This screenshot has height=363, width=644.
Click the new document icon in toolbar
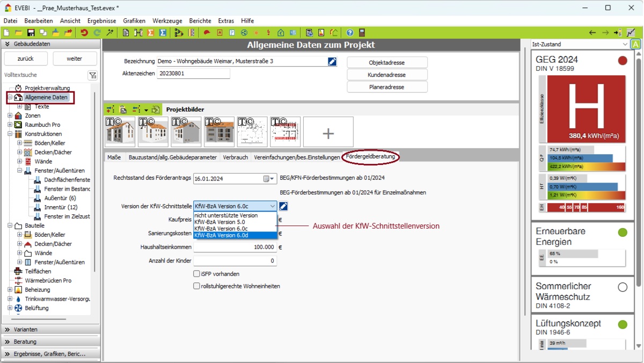(x=6, y=33)
